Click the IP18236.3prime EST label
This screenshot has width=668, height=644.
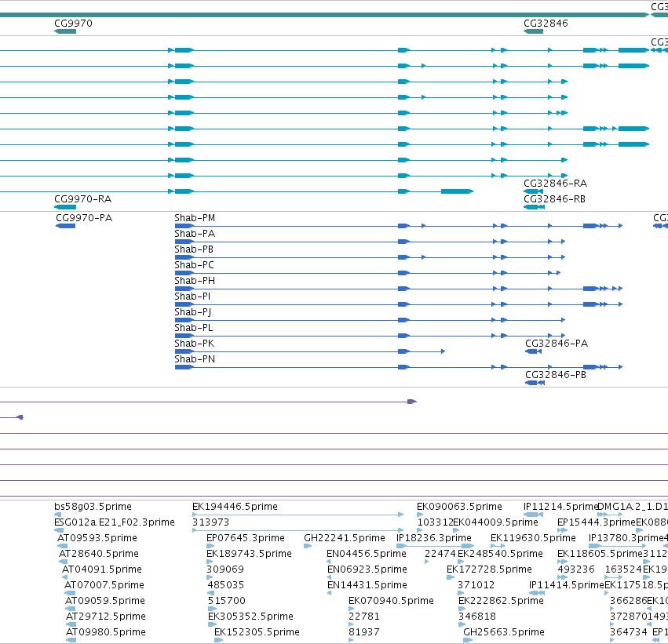[433, 538]
